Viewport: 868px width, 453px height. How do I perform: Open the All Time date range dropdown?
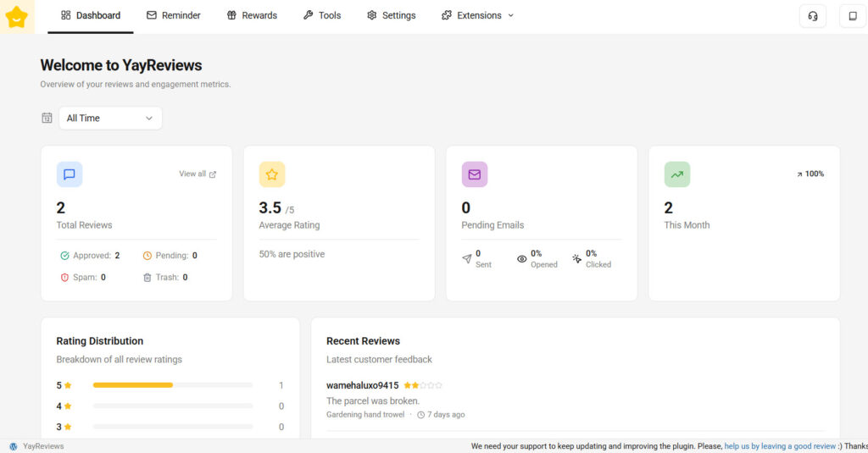(110, 118)
